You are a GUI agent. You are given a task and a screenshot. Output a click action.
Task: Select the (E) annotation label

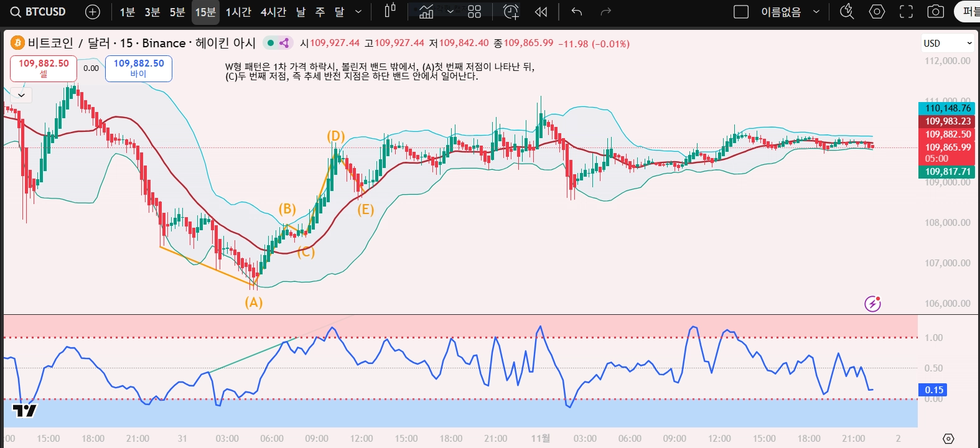tap(365, 210)
